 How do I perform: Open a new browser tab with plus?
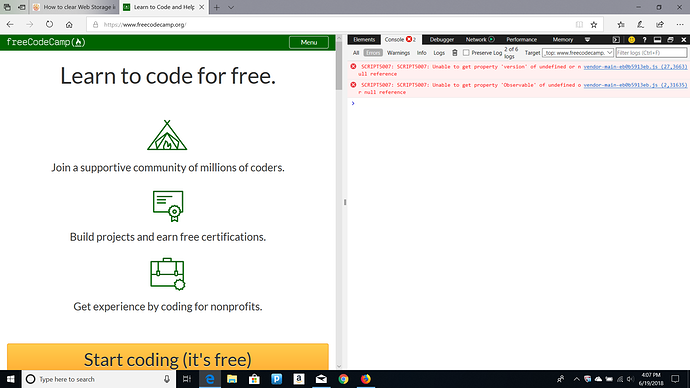tap(217, 7)
